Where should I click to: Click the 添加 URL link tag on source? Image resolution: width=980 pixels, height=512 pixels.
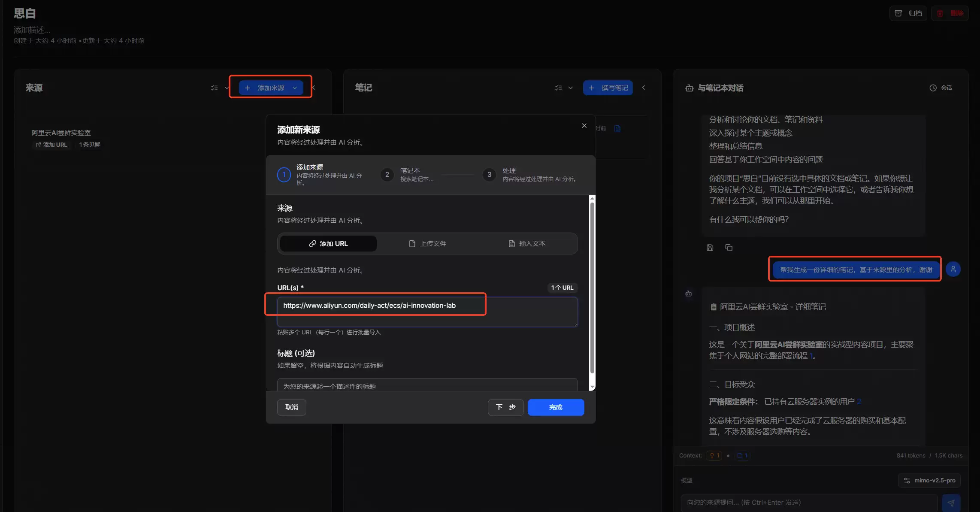51,145
